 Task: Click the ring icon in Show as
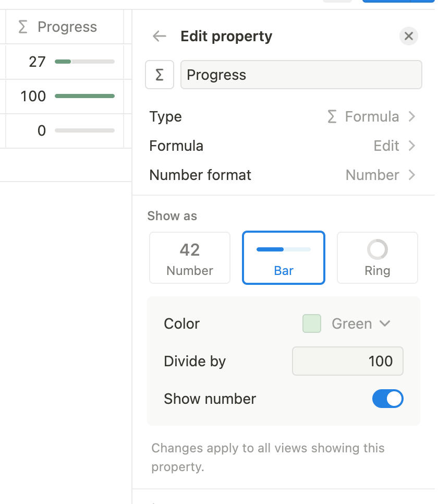pos(378,250)
